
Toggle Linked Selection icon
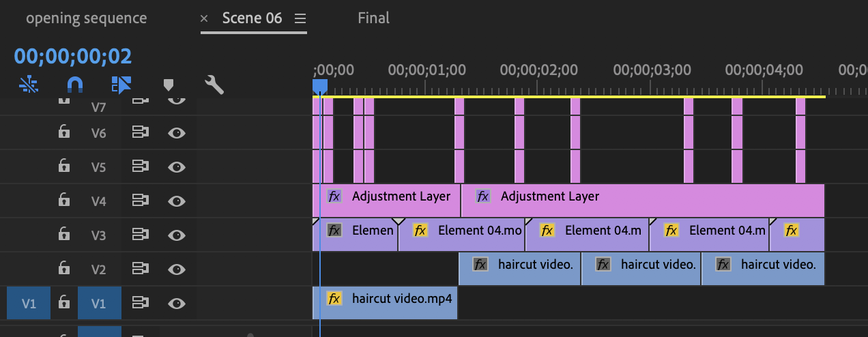coord(121,85)
